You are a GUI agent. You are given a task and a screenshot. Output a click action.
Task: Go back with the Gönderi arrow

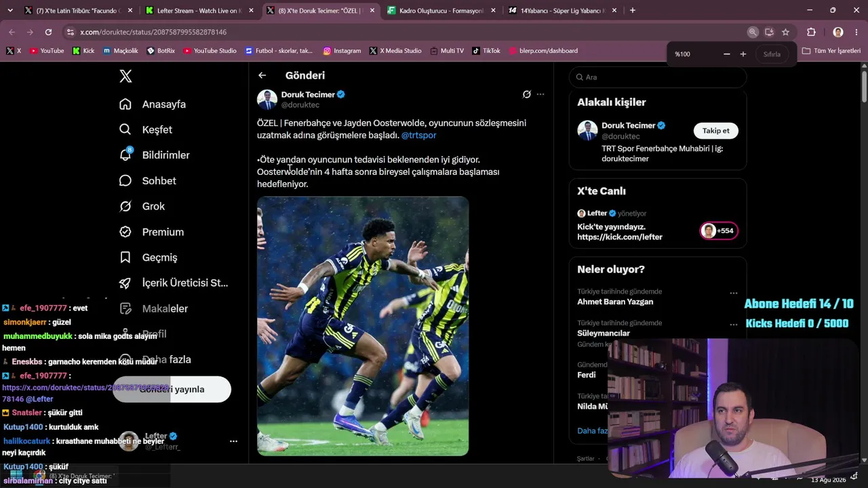coord(262,75)
